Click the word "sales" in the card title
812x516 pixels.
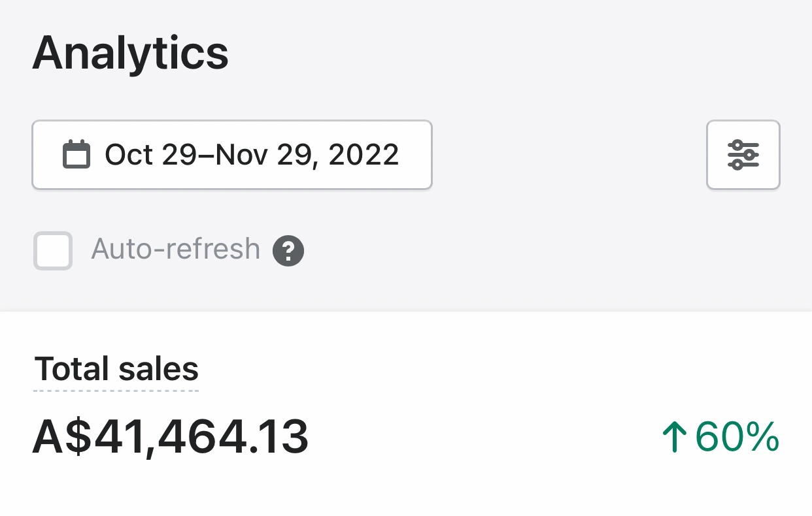tap(159, 369)
